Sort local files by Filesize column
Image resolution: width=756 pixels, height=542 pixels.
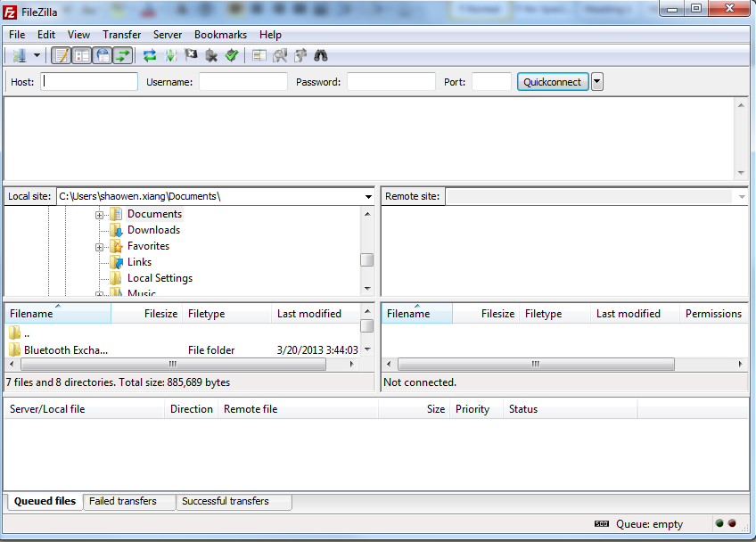146,314
